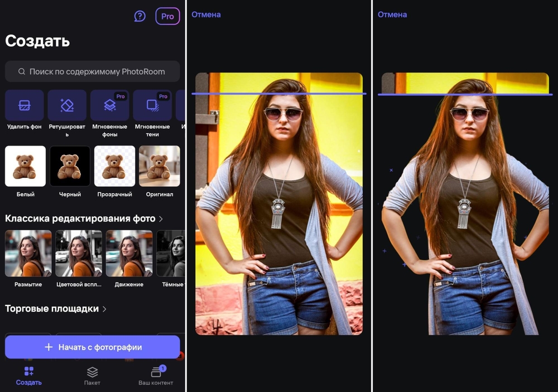Screen dimensions: 558x392
Task: Select the Instant Shadows tool
Action: 152,105
